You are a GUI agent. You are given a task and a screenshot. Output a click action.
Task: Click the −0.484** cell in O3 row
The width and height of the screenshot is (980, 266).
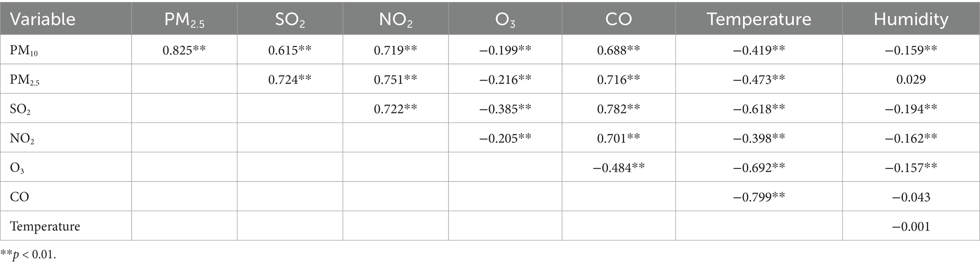(618, 168)
